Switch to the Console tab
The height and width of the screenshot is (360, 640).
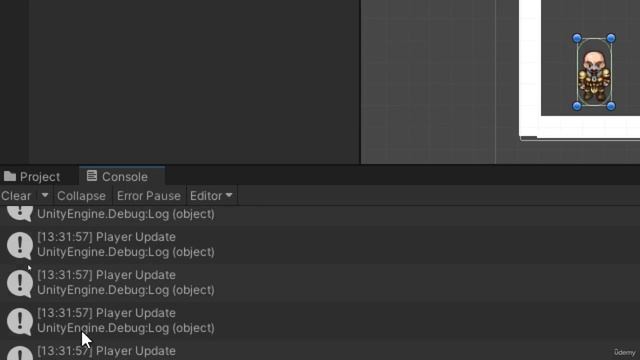tap(122, 176)
